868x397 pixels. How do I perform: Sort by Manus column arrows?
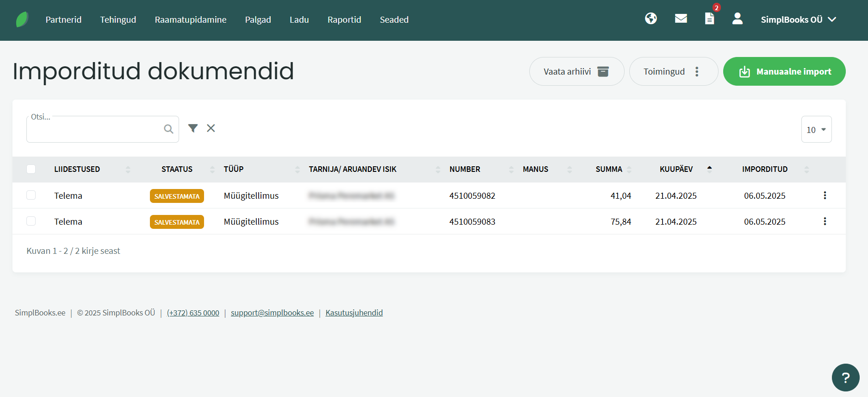[x=570, y=170]
